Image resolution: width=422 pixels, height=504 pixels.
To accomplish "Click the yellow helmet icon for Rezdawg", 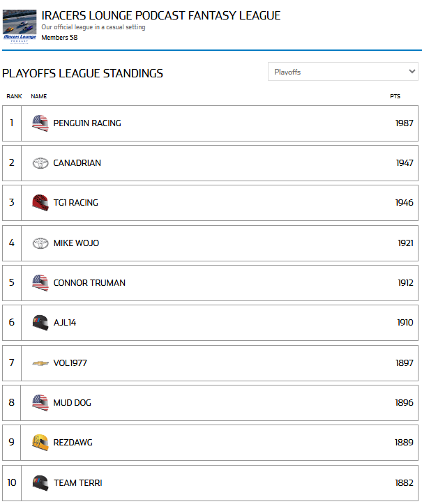I will click(x=40, y=443).
